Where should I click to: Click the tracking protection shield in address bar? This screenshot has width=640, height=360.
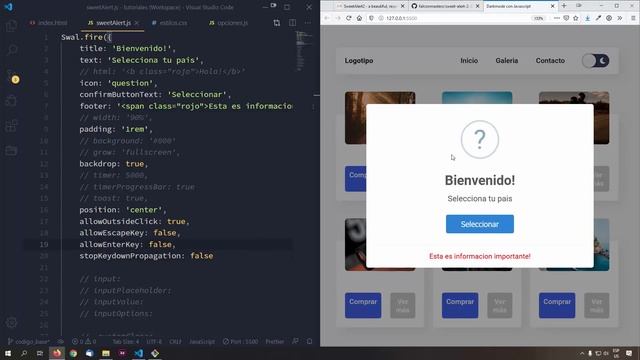[x=371, y=18]
